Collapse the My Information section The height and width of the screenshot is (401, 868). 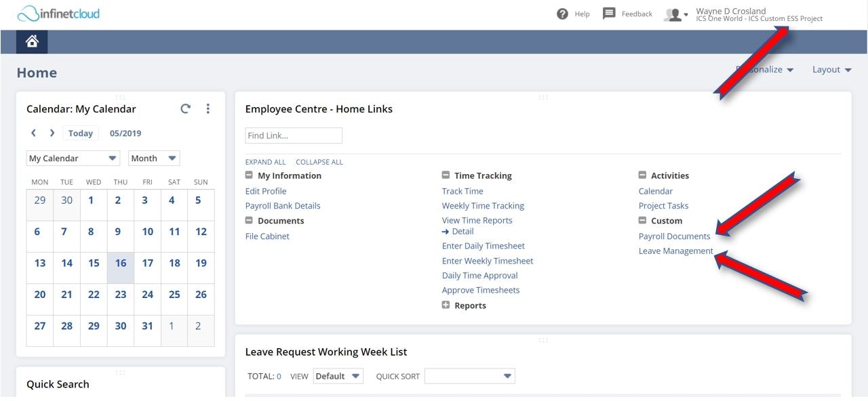249,175
